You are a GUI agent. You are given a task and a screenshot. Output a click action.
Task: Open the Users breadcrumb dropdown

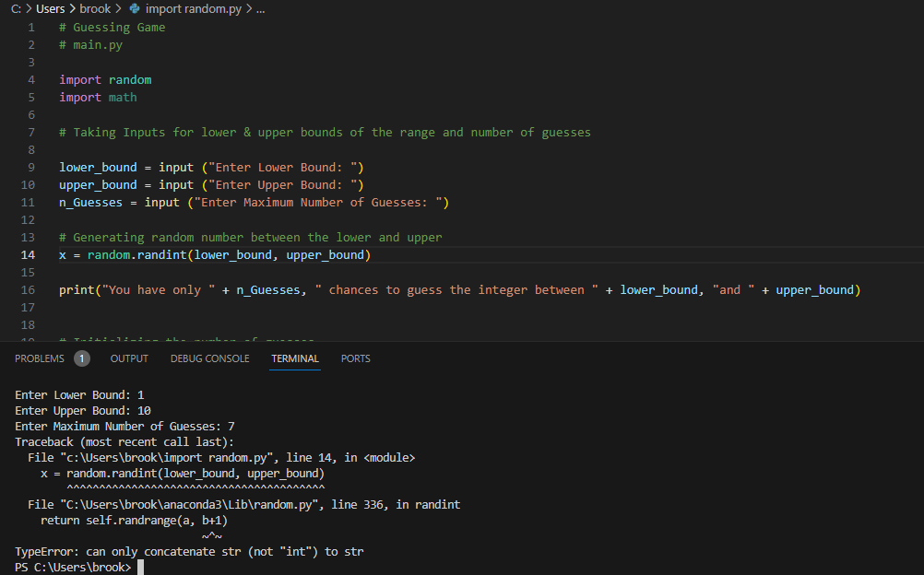51,7
